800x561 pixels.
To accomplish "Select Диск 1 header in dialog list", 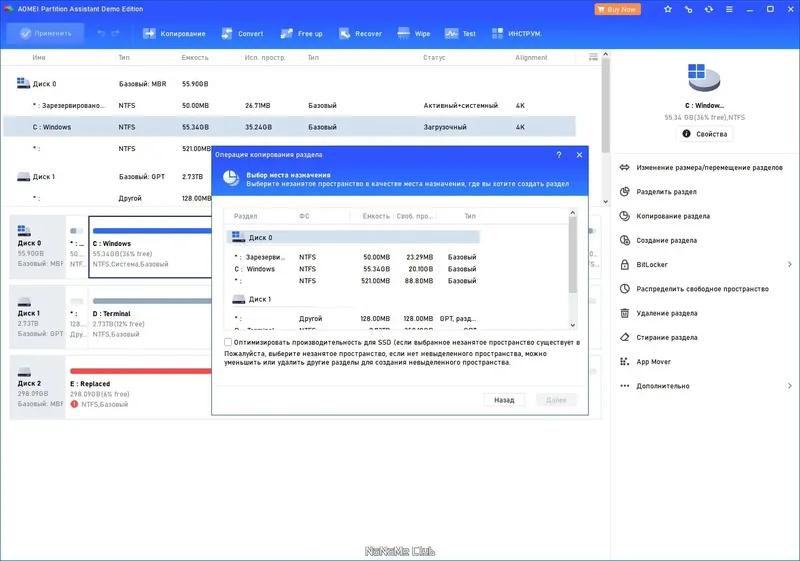I will tap(353, 299).
